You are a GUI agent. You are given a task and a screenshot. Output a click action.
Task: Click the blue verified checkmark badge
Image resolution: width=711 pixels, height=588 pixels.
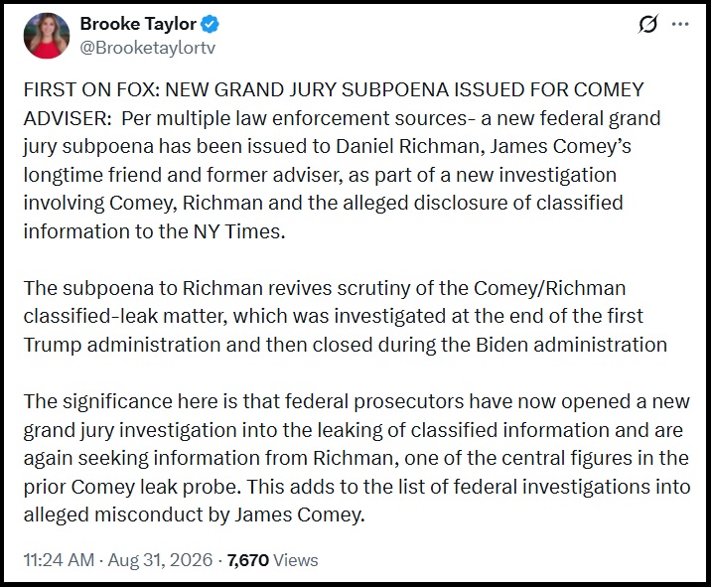coord(210,24)
